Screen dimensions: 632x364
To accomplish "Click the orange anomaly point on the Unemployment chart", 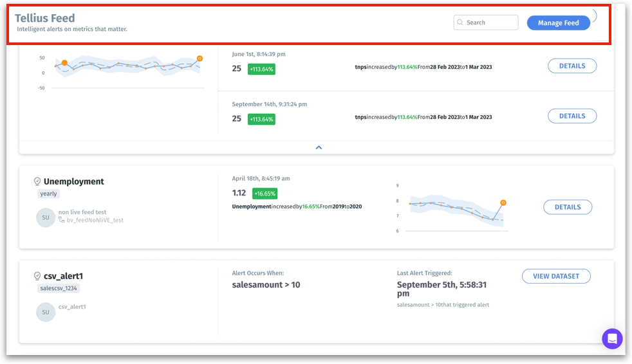I will coord(503,203).
